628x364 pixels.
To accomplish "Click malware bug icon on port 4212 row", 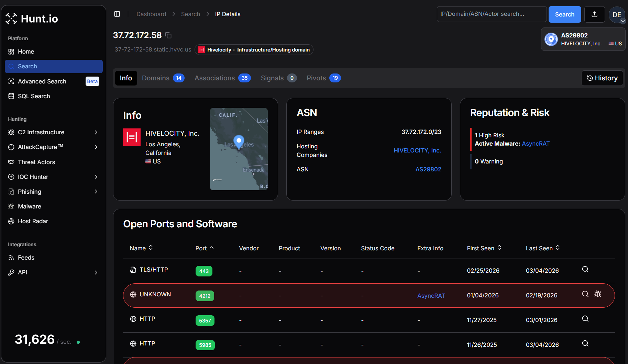I will (598, 294).
